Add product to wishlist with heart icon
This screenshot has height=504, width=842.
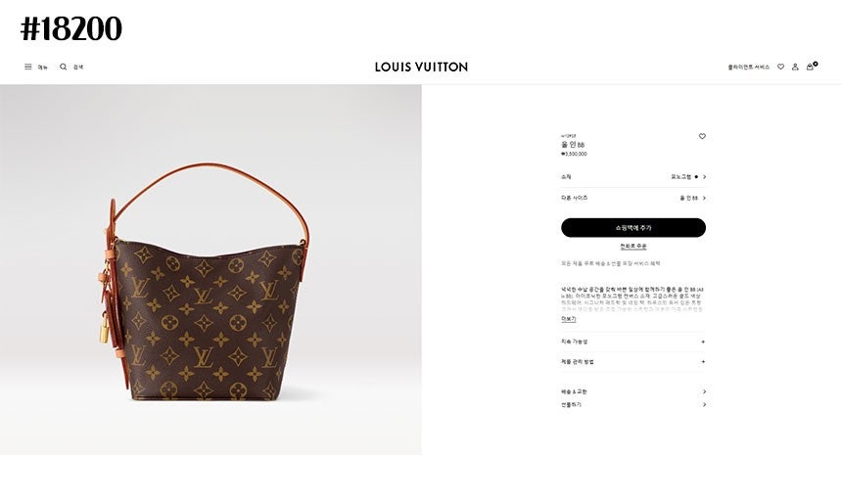(x=702, y=136)
